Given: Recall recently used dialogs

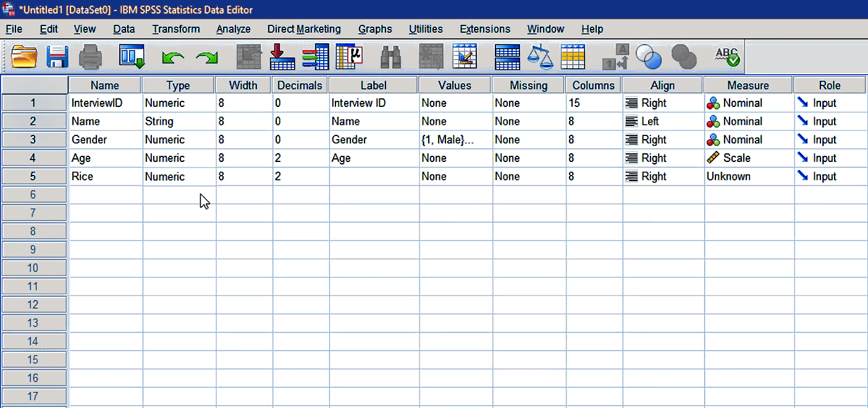Looking at the screenshot, I should tap(131, 56).
